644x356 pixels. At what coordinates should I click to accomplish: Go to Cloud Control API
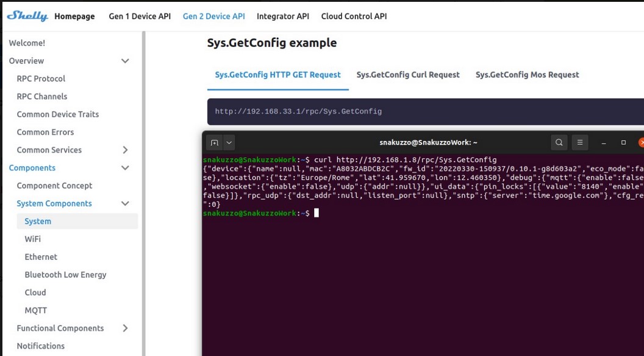[x=354, y=16]
